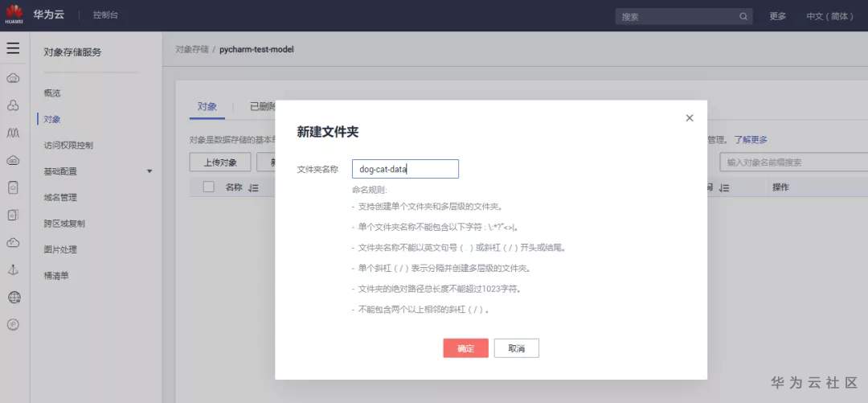Click the 对象存储服务 sidebar title

pyautogui.click(x=72, y=52)
